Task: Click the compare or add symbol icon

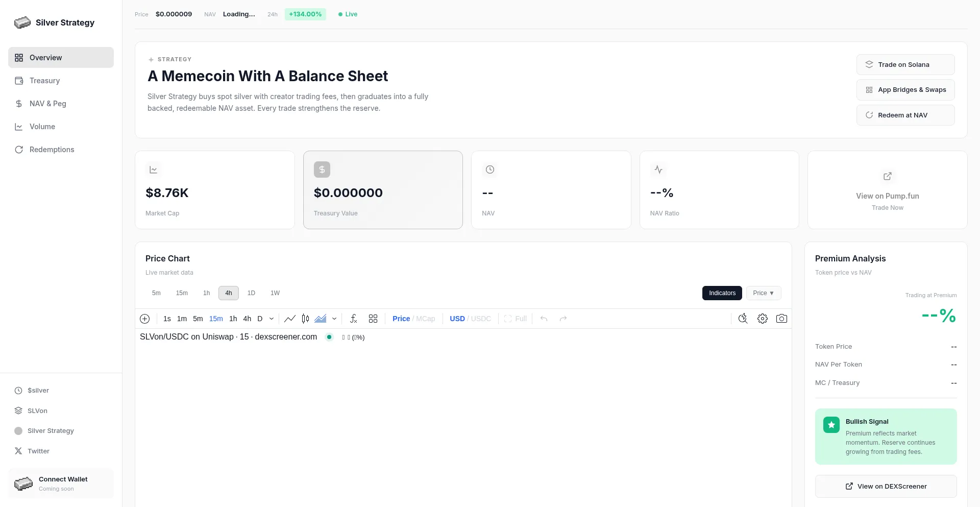Action: pos(145,319)
